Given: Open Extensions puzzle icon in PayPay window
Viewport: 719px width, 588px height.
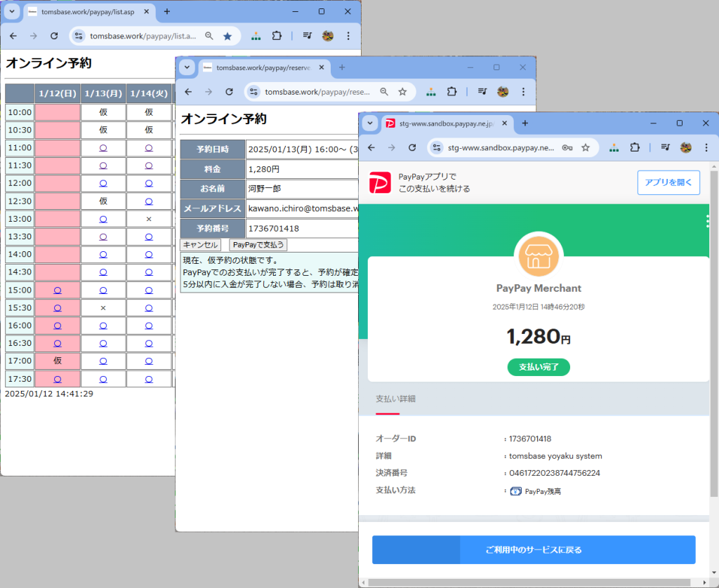Looking at the screenshot, I should click(x=635, y=147).
